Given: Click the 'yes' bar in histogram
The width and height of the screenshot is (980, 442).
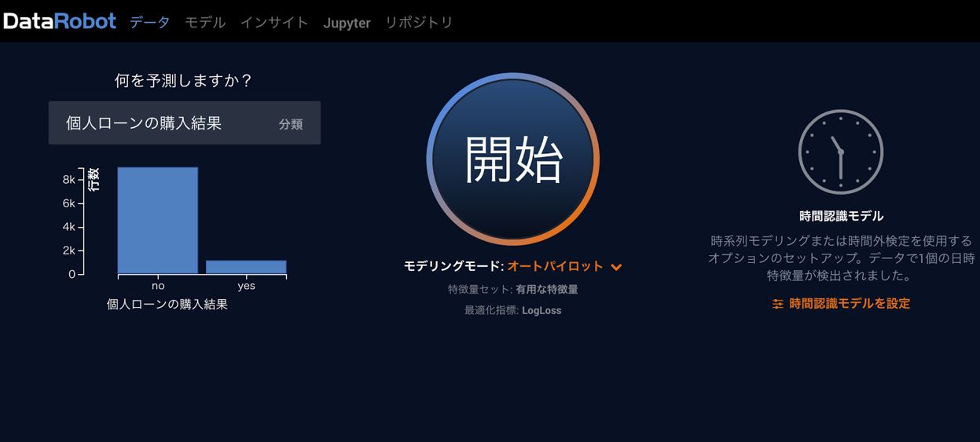Looking at the screenshot, I should point(246,267).
